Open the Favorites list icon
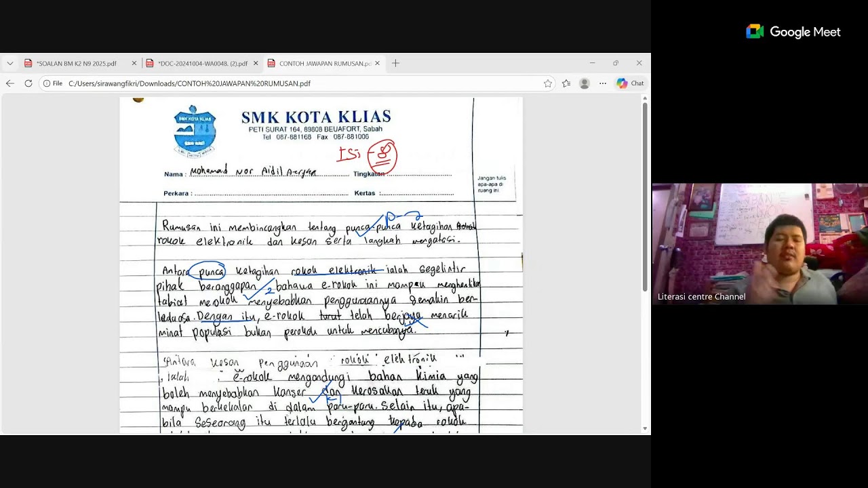 click(x=566, y=83)
